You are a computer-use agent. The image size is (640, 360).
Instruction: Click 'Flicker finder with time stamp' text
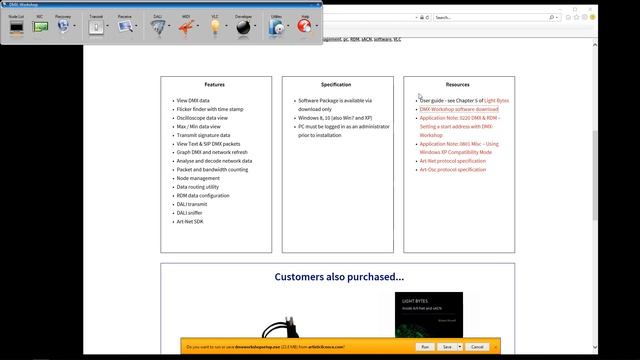210,109
